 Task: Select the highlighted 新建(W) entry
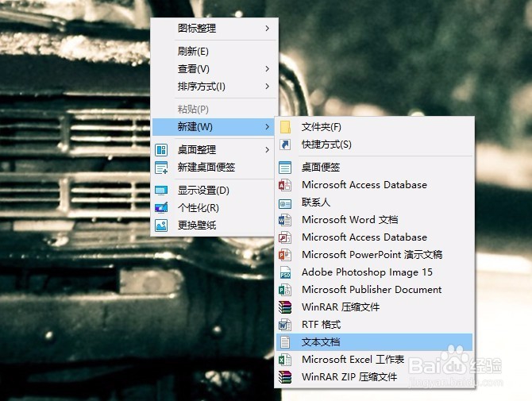click(214, 127)
